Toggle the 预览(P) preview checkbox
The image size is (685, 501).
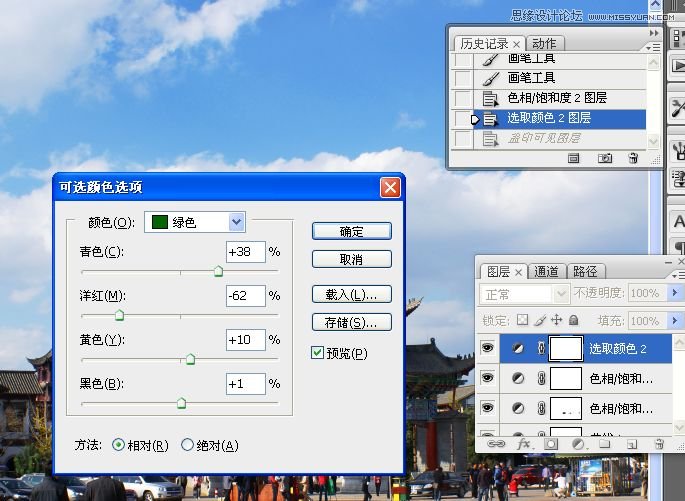pyautogui.click(x=317, y=352)
